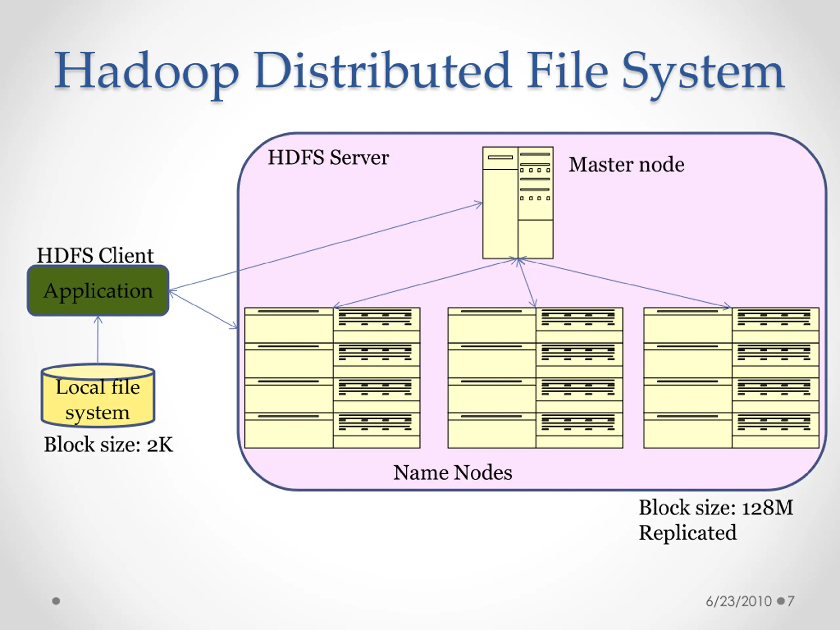Click the Local file system cylinder

(98, 396)
